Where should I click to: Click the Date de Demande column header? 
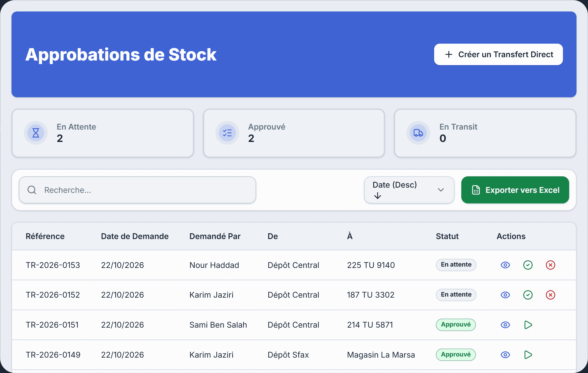coord(135,236)
